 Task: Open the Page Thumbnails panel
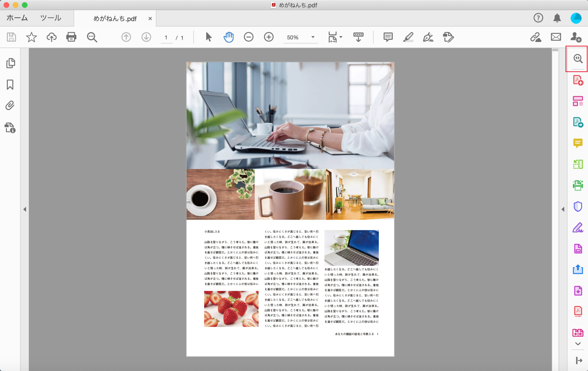(x=11, y=63)
